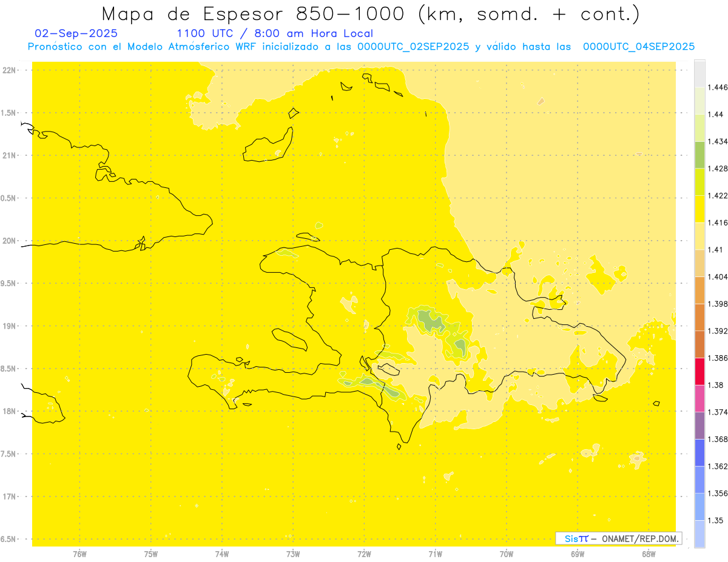Click the pale yellow swatch between 1.41 and 1.416

[699, 236]
